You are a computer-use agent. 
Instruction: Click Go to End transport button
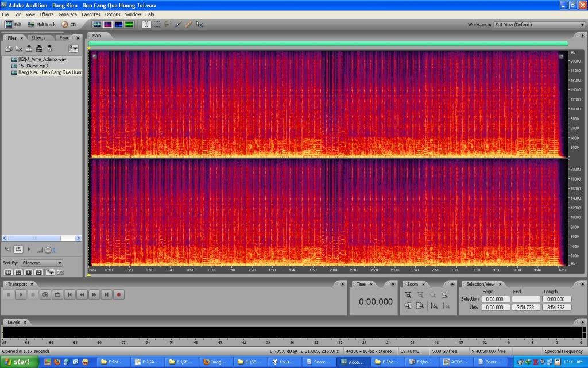(106, 295)
